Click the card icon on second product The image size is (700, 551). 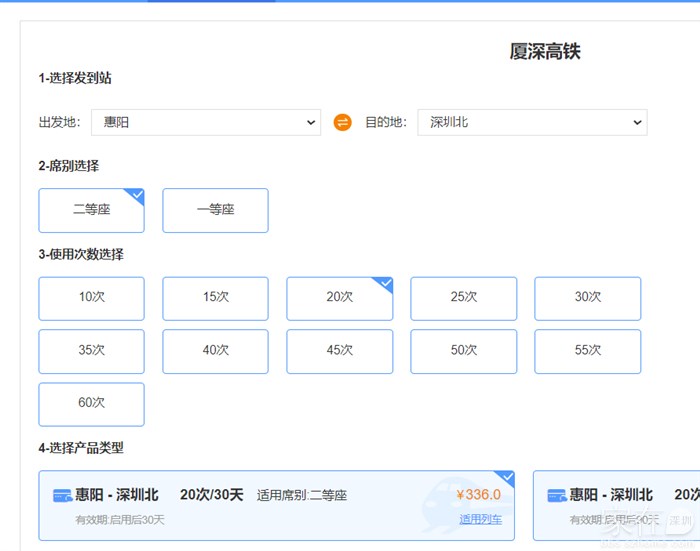pyautogui.click(x=556, y=496)
